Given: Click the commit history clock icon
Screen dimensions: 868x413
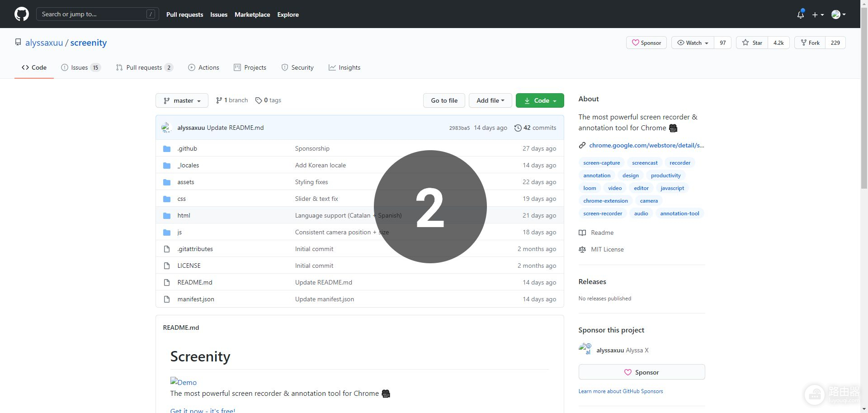Looking at the screenshot, I should [x=518, y=128].
